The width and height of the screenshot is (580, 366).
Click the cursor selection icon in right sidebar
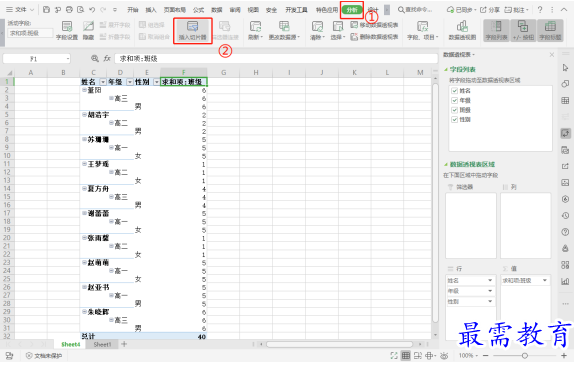point(565,68)
